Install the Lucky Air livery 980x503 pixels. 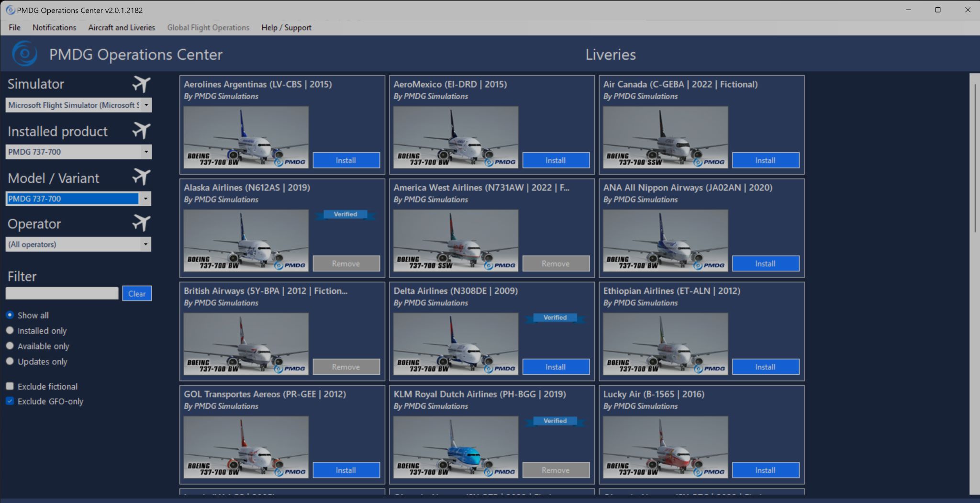765,470
